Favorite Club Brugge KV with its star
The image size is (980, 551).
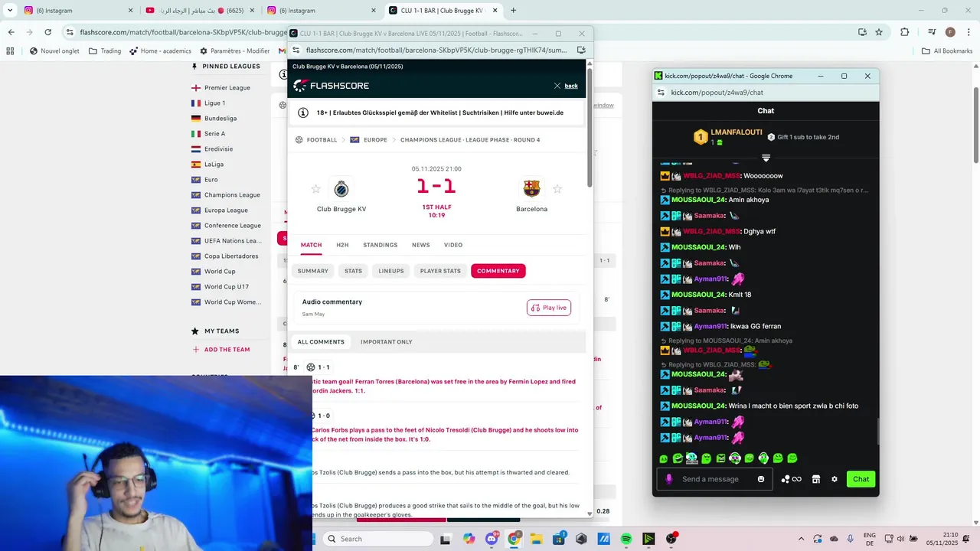pyautogui.click(x=315, y=189)
